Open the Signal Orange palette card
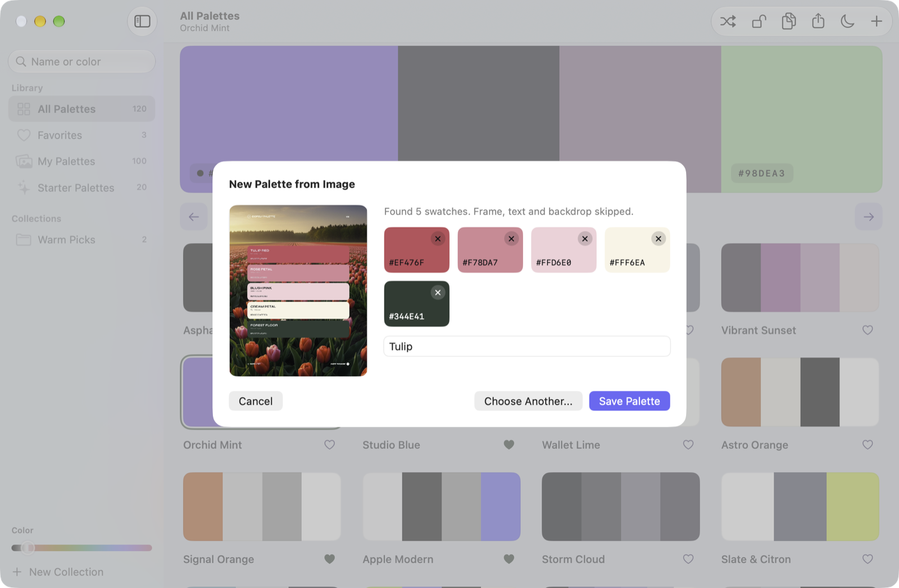The height and width of the screenshot is (588, 899). coord(262,507)
